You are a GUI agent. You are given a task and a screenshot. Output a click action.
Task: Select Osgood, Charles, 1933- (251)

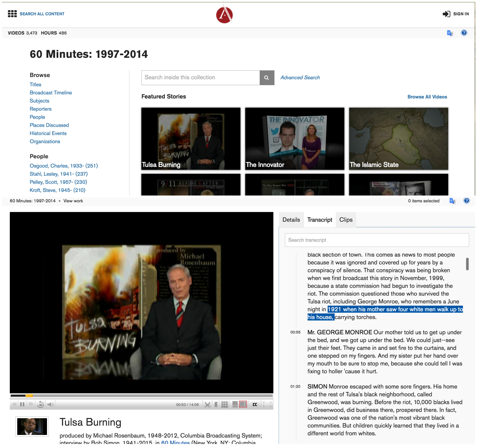(x=64, y=166)
